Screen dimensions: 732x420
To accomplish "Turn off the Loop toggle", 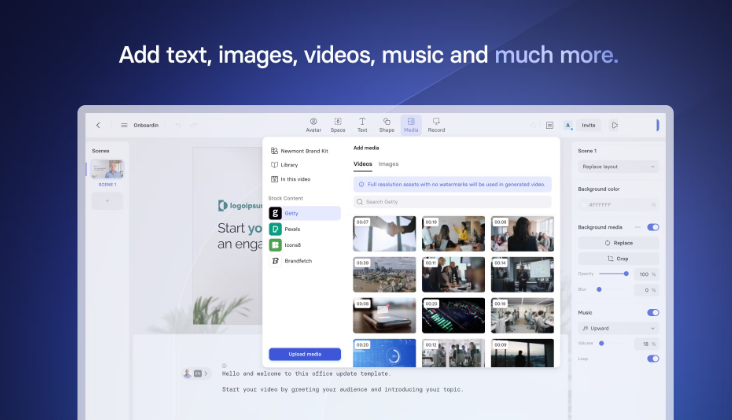I will (x=653, y=359).
